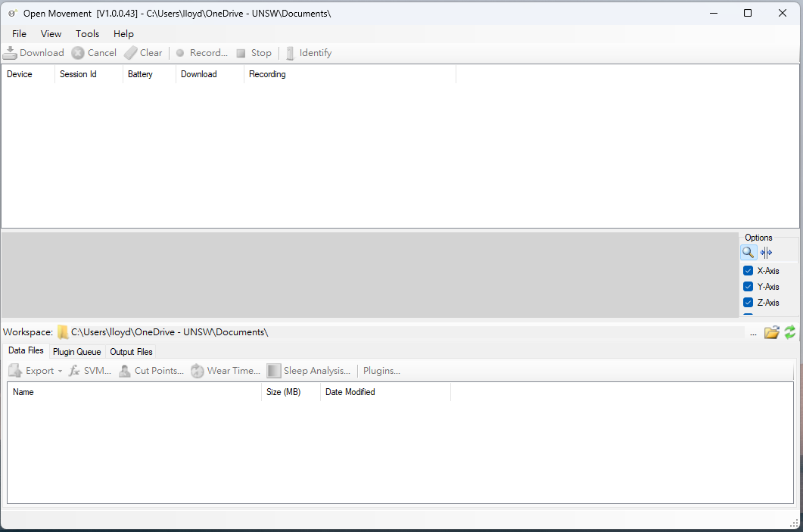This screenshot has height=532, width=803.
Task: Sort by the Battery column header
Action: 149,74
